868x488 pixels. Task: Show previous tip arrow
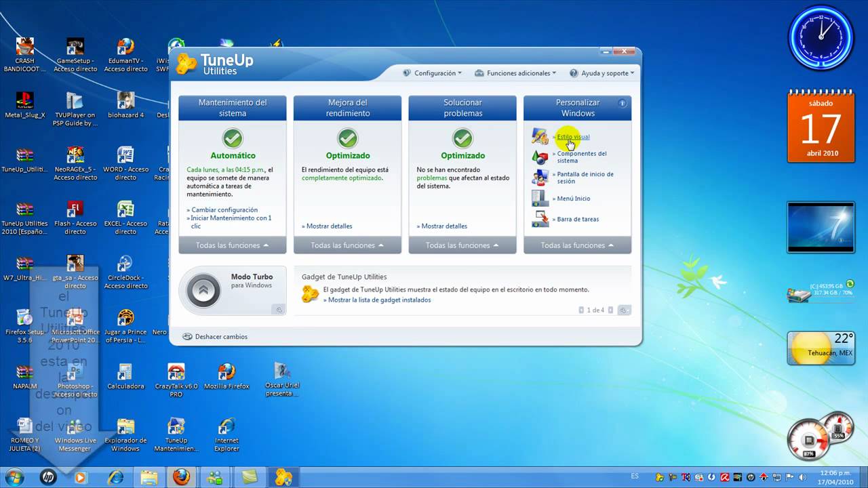click(581, 310)
